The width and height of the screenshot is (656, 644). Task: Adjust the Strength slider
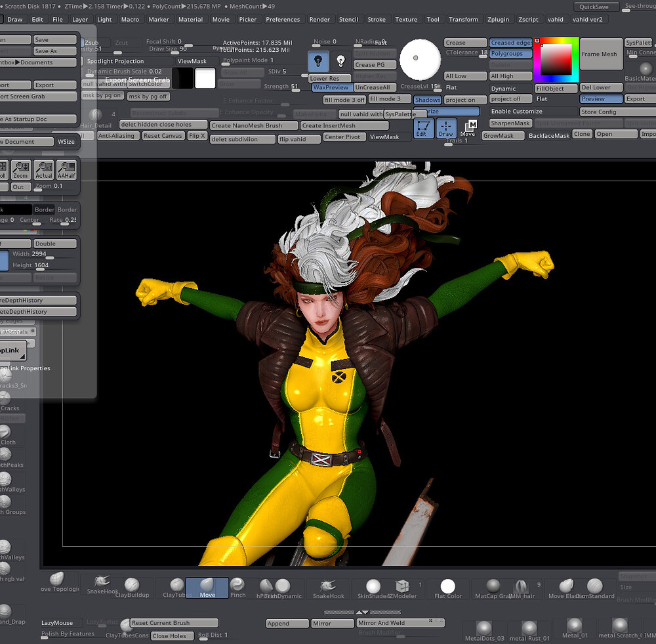281,86
